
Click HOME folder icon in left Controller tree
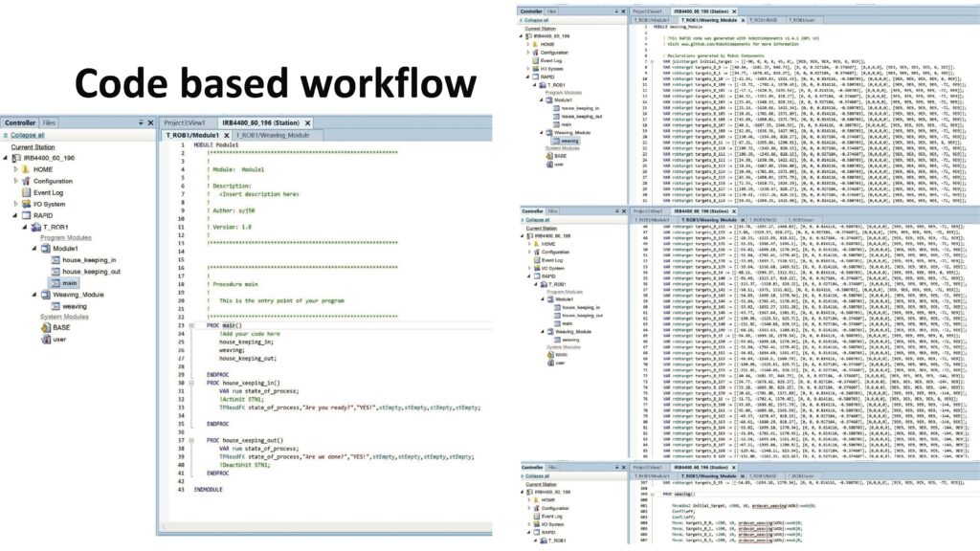(x=26, y=169)
